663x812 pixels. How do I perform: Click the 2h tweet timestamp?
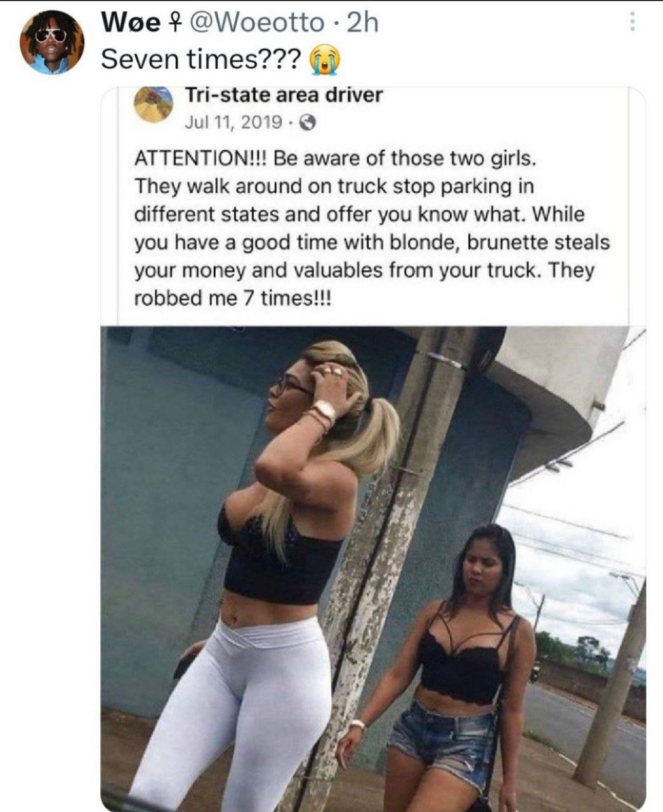coord(363,23)
